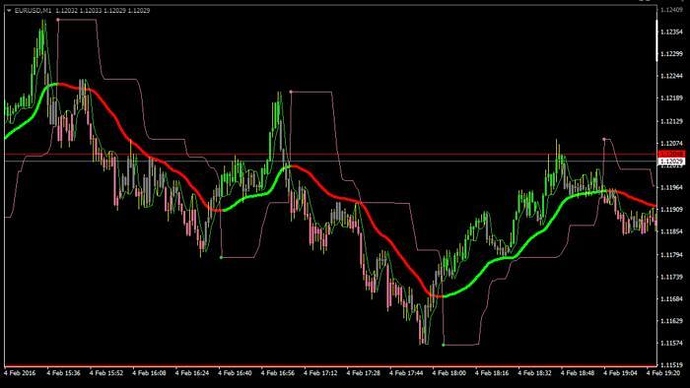
Task: Select the white current price label 1.12029
Action: click(671, 162)
